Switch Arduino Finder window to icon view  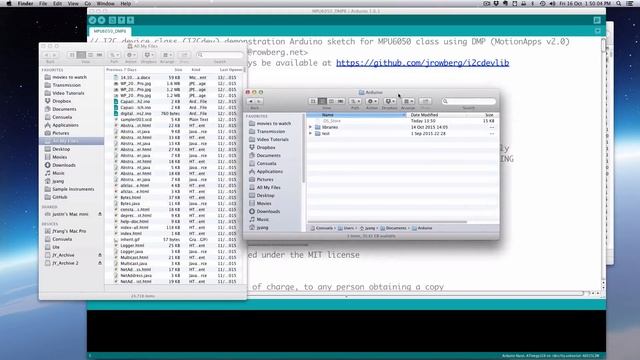click(313, 101)
